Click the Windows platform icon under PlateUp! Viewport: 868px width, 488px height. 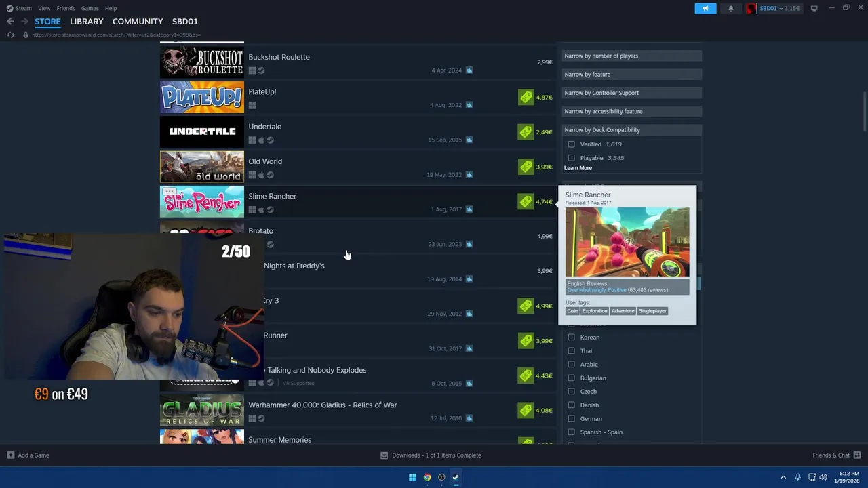point(252,105)
